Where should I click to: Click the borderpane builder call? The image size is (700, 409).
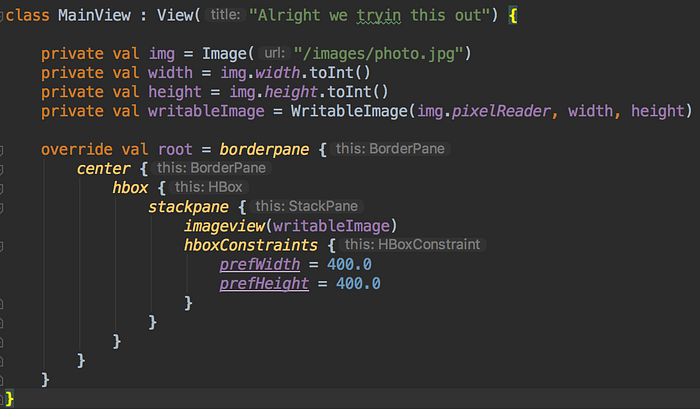click(x=264, y=150)
